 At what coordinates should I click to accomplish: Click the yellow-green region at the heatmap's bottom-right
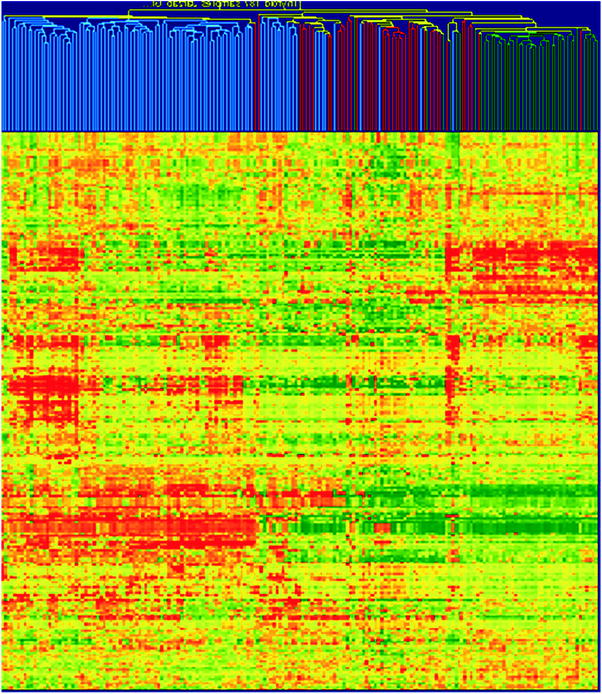[530, 640]
